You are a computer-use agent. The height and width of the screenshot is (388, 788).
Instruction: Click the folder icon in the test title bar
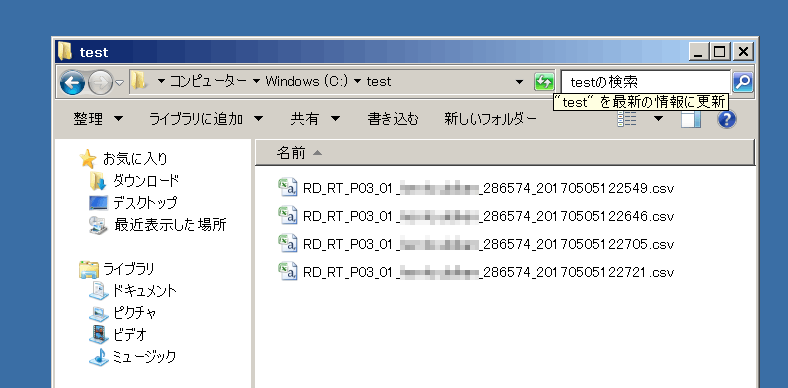pyautogui.click(x=65, y=51)
